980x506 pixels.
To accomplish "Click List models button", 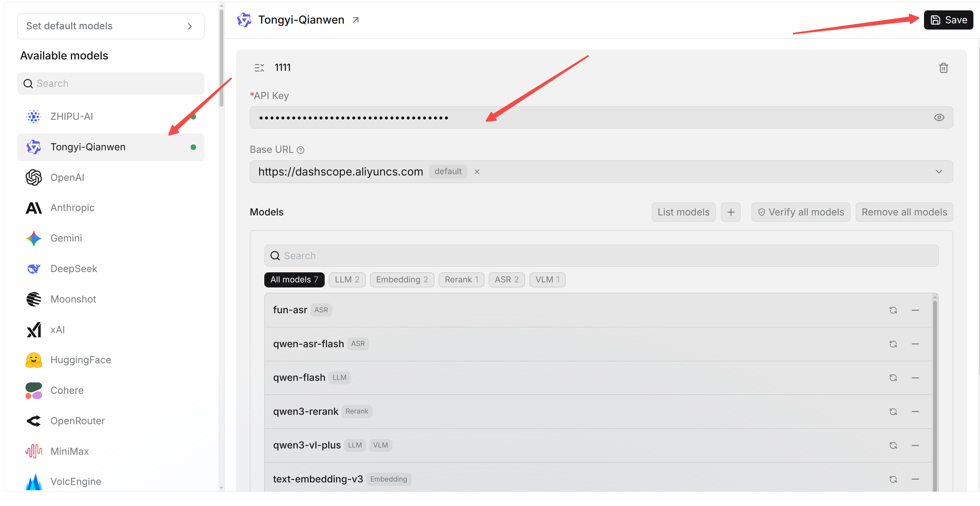I will 683,212.
